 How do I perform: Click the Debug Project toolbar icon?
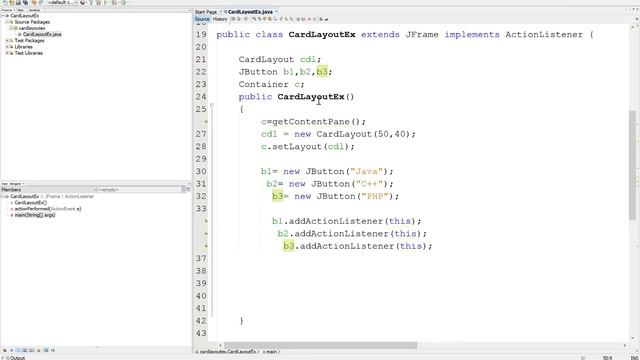(114, 2)
